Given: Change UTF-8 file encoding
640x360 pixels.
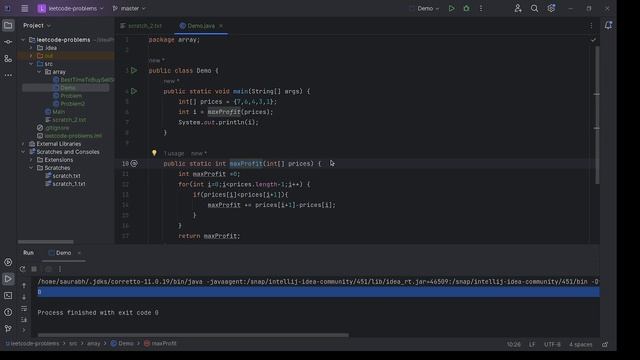Looking at the screenshot, I should (552, 344).
